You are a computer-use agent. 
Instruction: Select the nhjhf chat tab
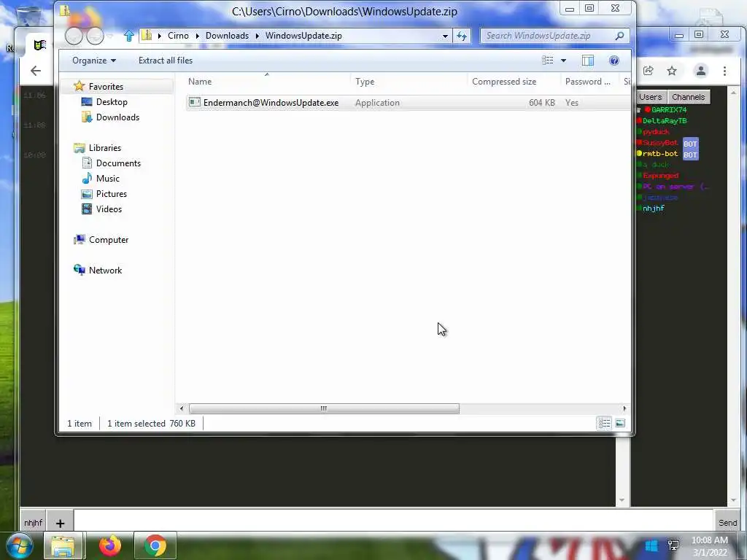(34, 523)
